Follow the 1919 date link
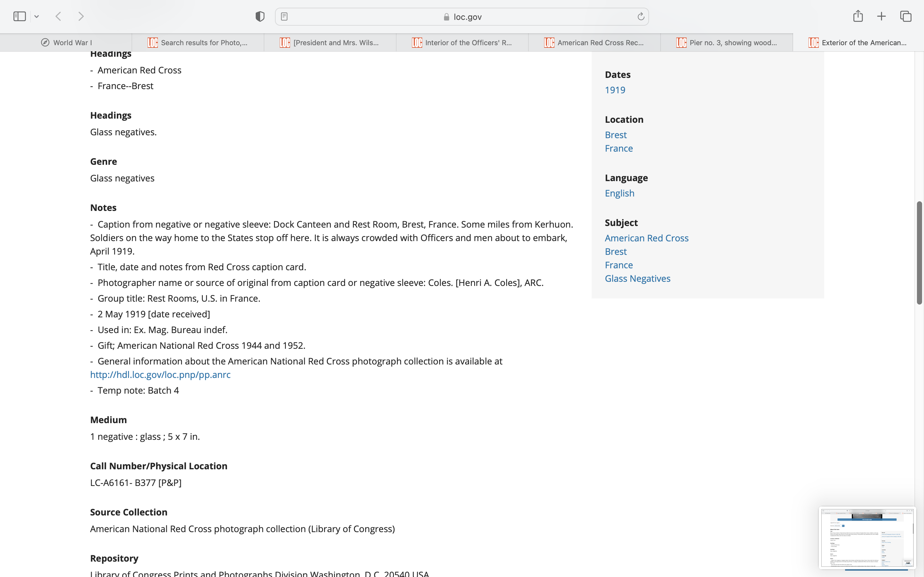This screenshot has height=577, width=924. pos(615,90)
